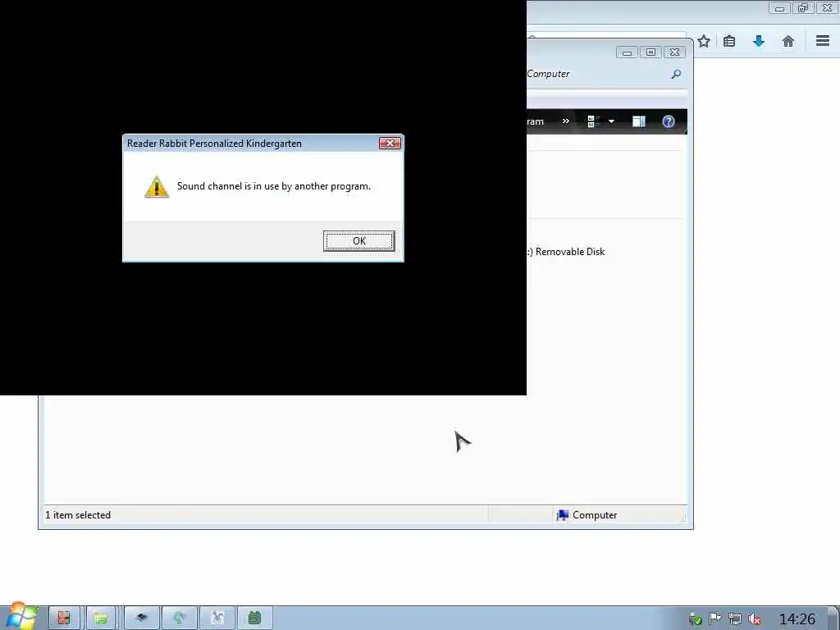This screenshot has height=630, width=840.
Task: Open Explorer help question mark
Action: (x=668, y=121)
